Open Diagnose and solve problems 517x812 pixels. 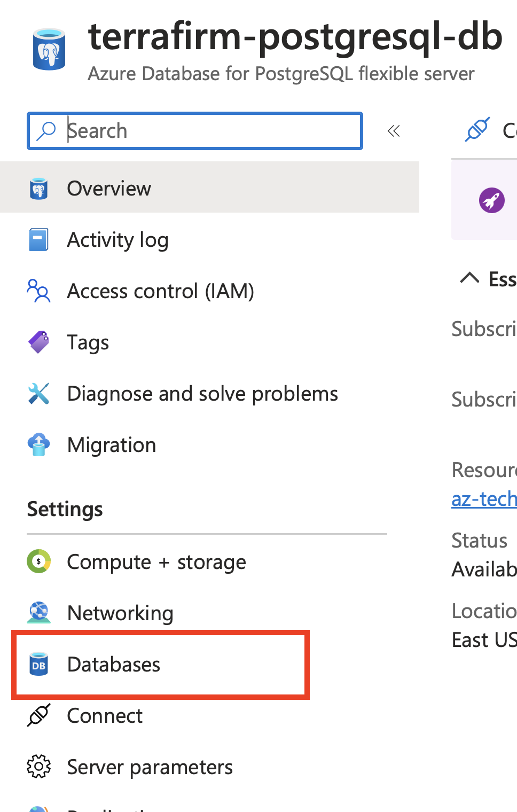(202, 394)
